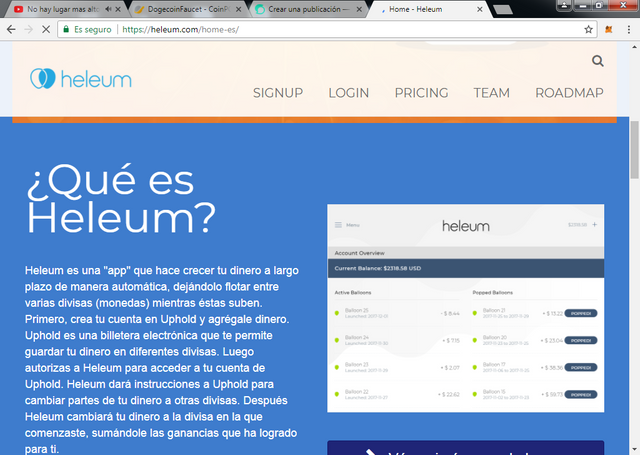
Task: Mute the YouTube tab speaker icon
Action: click(x=108, y=9)
